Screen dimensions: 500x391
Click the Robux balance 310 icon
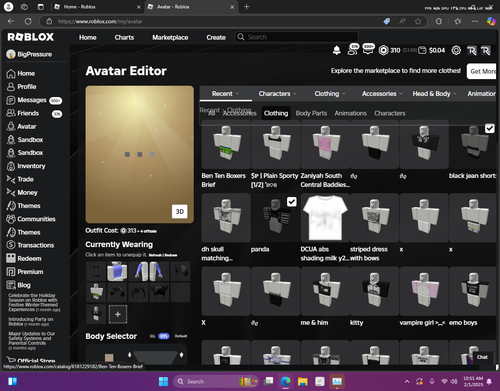(384, 50)
